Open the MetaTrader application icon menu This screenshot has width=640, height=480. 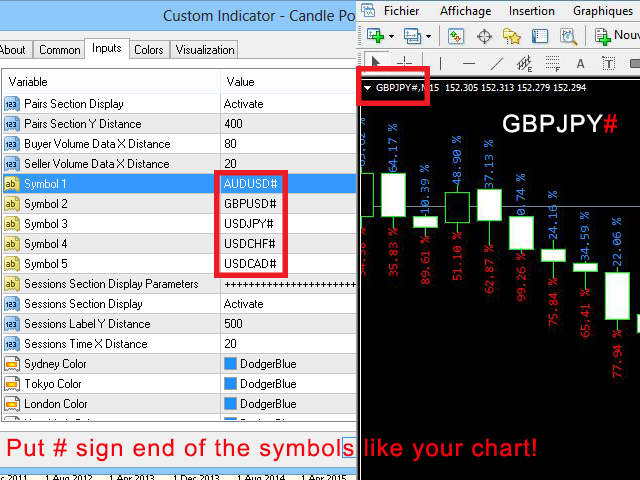tap(368, 10)
